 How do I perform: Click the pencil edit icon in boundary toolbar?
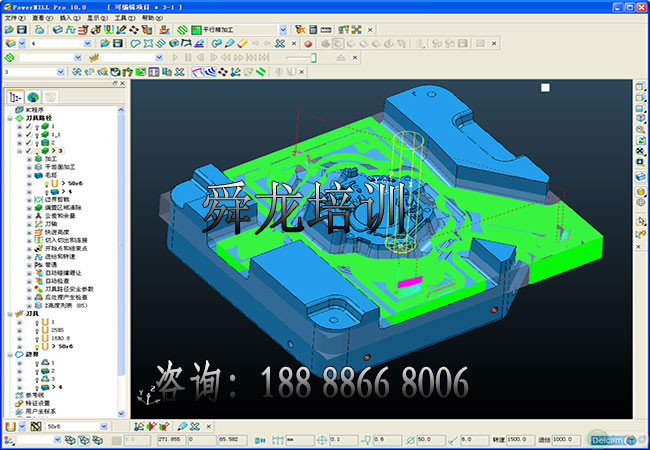coord(229,44)
